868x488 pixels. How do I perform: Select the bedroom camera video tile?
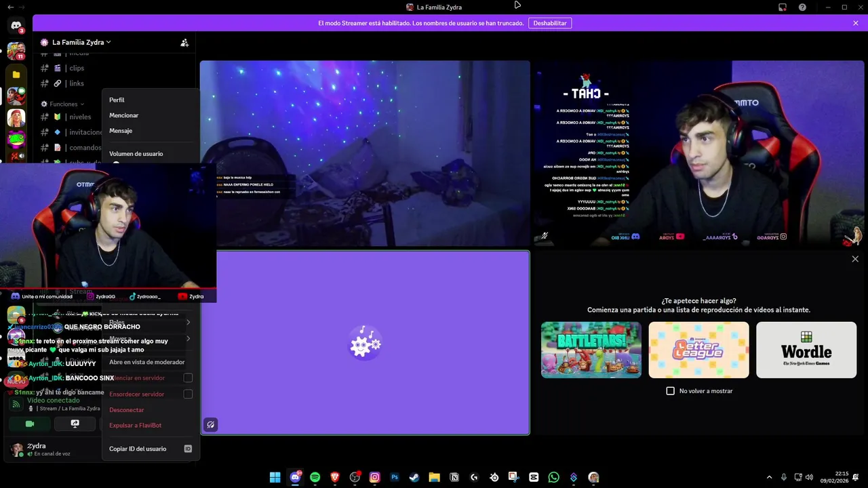point(365,154)
